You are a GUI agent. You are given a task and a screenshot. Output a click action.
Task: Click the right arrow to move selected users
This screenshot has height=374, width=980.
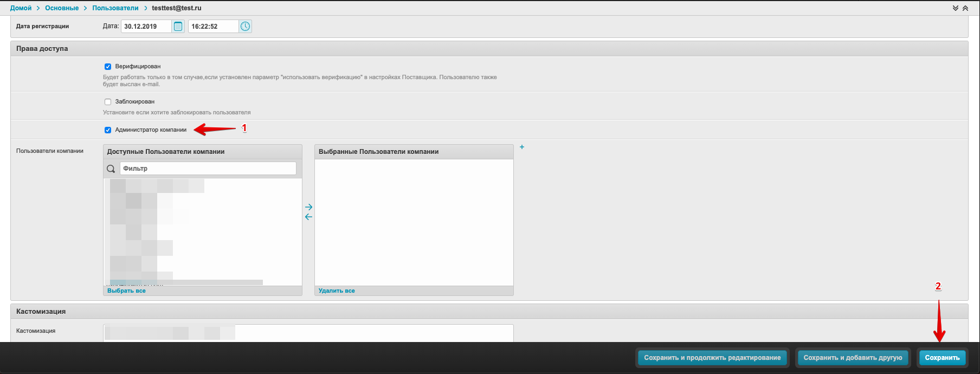[x=308, y=207]
